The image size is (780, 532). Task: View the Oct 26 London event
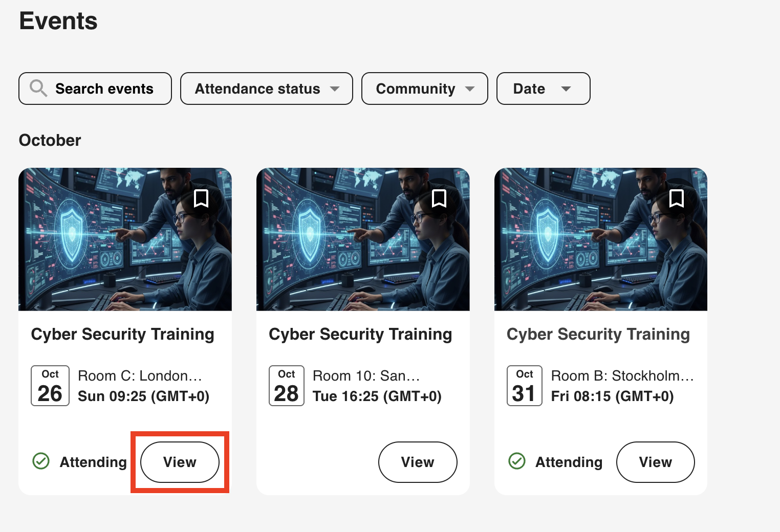point(180,462)
